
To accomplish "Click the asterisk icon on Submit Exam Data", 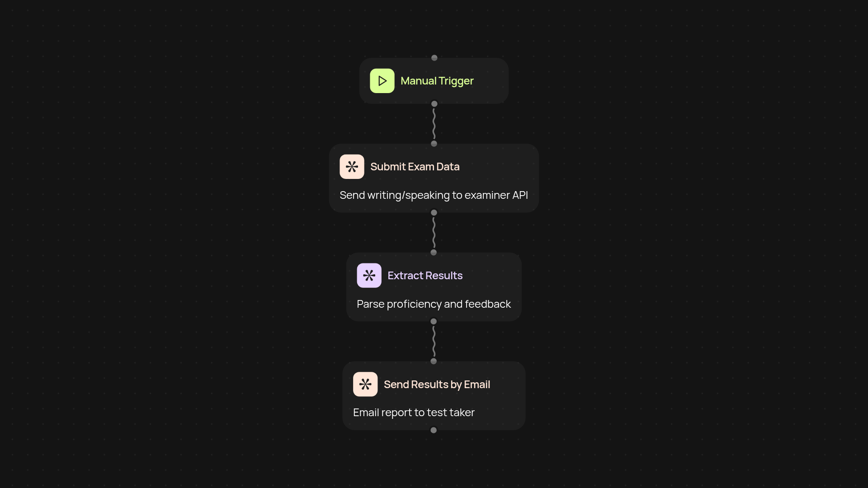I will [x=352, y=167].
